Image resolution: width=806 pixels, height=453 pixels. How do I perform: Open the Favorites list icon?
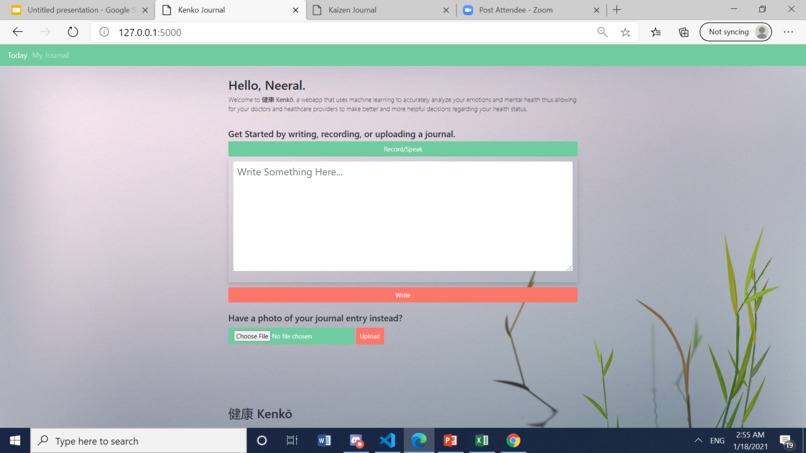(x=655, y=32)
